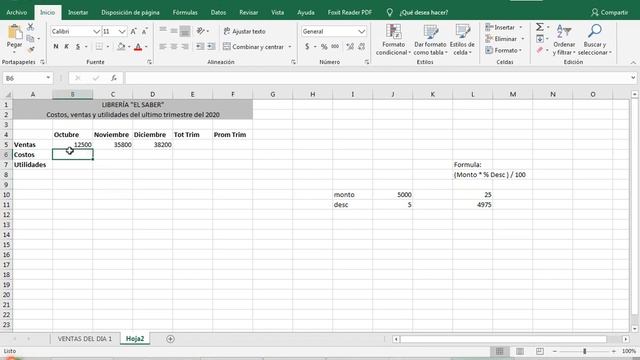
Task: Select the format painter brush
Action: (x=31, y=50)
